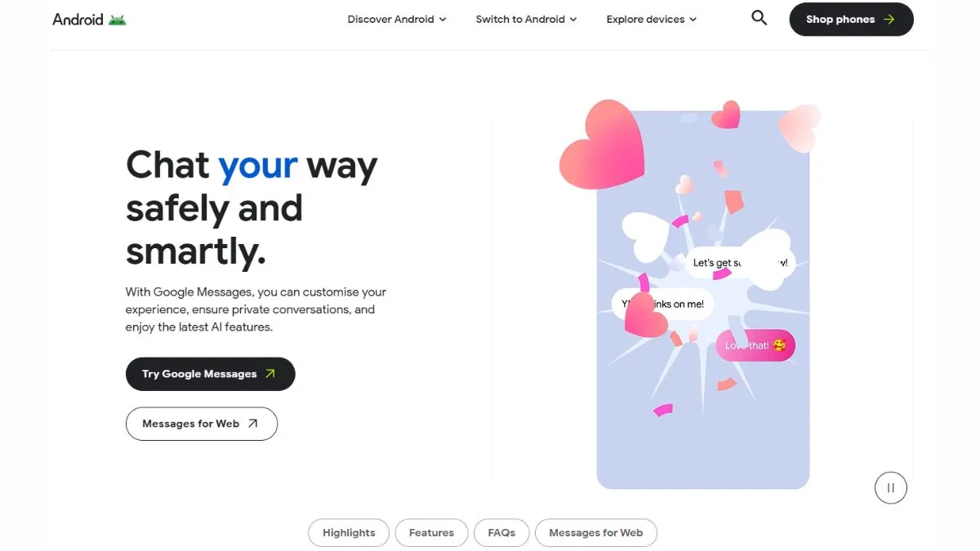Viewport: 980px width, 551px height.
Task: Open the search magnifier icon
Action: pyautogui.click(x=759, y=18)
